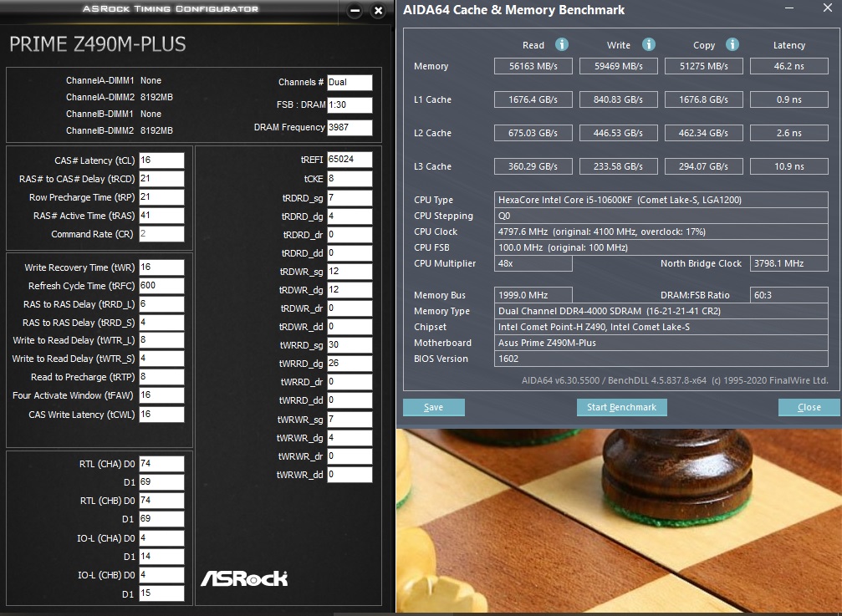The width and height of the screenshot is (842, 616).
Task: Click the North Bridge Clock value 3798.1 MHz
Action: (789, 263)
